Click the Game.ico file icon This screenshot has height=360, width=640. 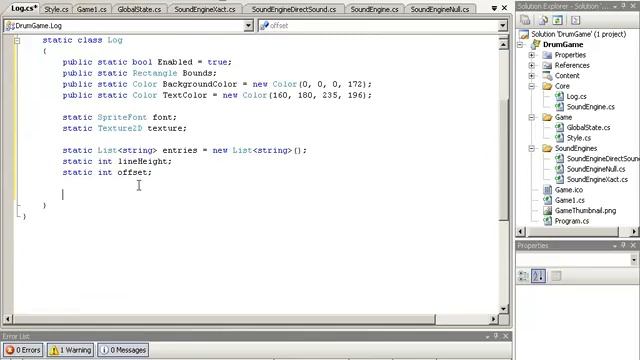[547, 190]
